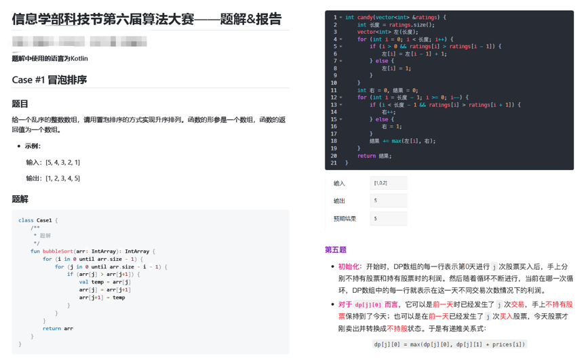
Task: Click line number 21 in code editor
Action: click(334, 163)
